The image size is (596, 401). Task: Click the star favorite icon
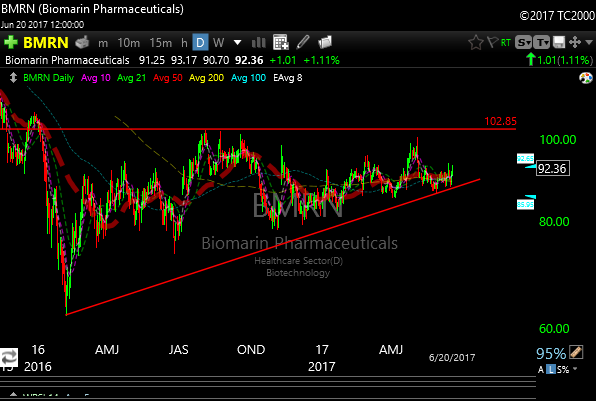click(476, 43)
